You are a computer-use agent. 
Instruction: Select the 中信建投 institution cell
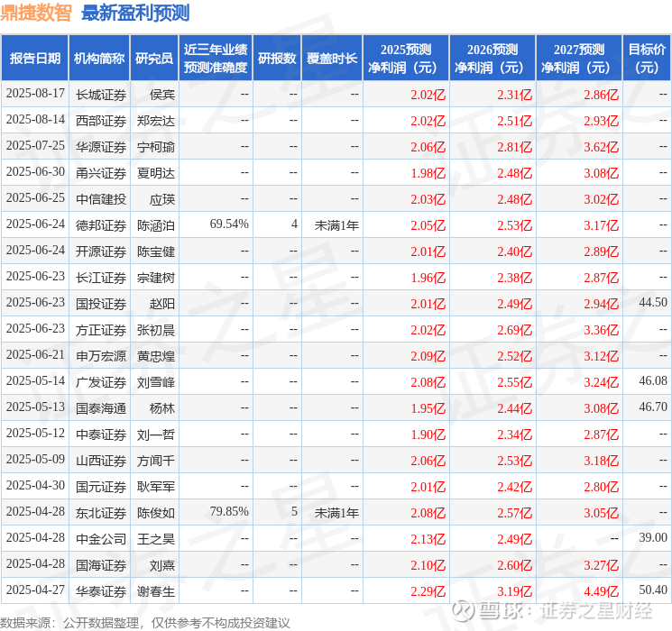(101, 199)
